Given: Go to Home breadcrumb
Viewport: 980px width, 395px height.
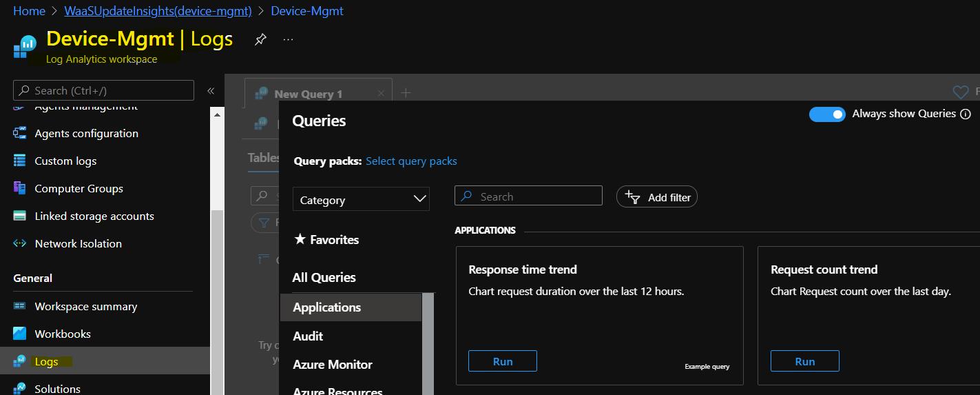Looking at the screenshot, I should 29,11.
